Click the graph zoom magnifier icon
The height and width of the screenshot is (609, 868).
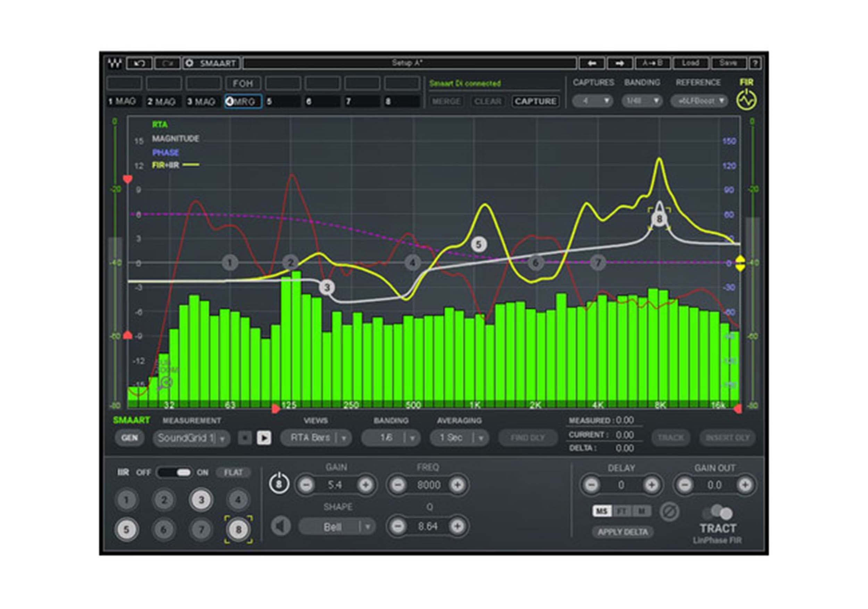coord(165,383)
